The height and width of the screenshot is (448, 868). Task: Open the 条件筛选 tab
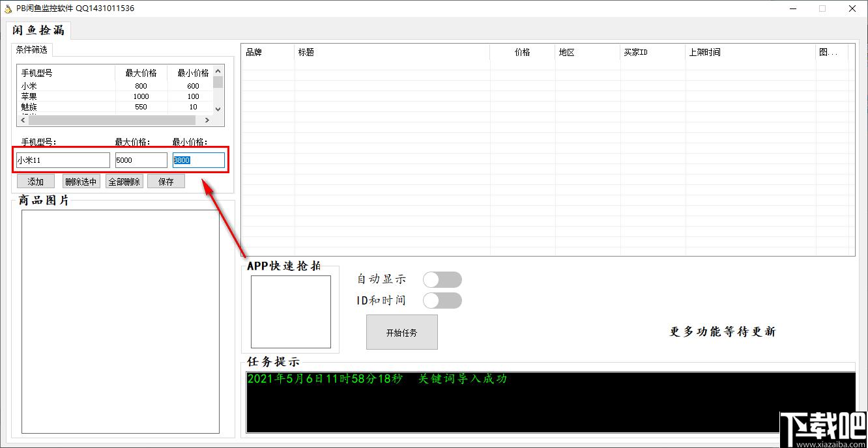[31, 49]
